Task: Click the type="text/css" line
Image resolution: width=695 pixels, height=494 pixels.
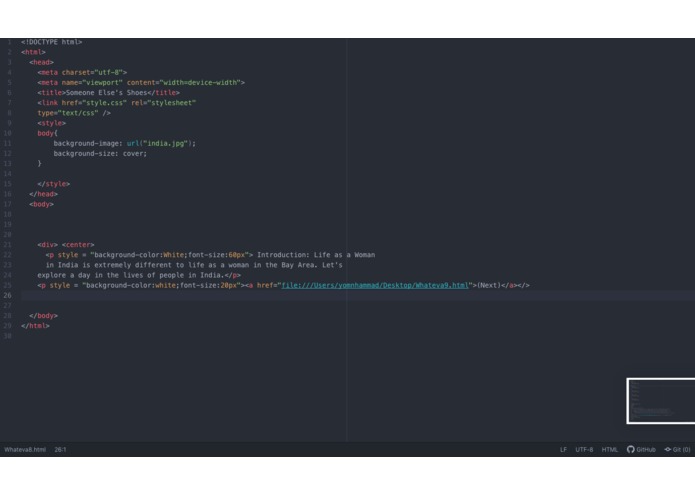Action: coord(74,113)
